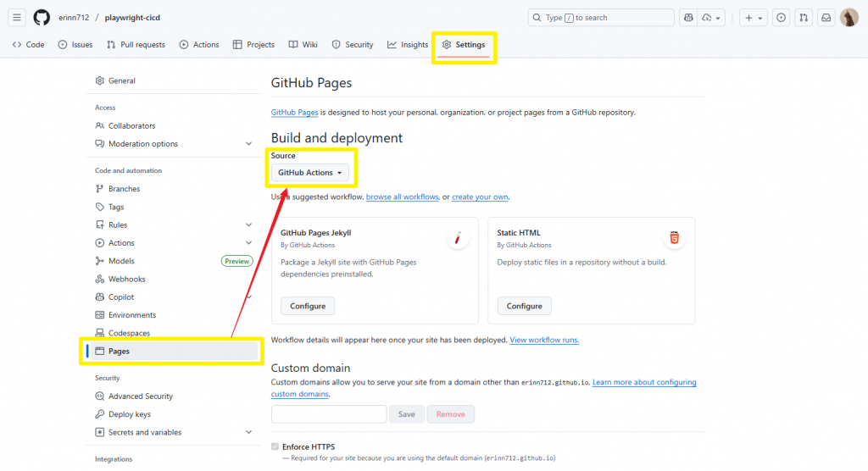Viewport: 868px width, 471px height.
Task: Open pull requests icon in top header
Action: (x=804, y=18)
